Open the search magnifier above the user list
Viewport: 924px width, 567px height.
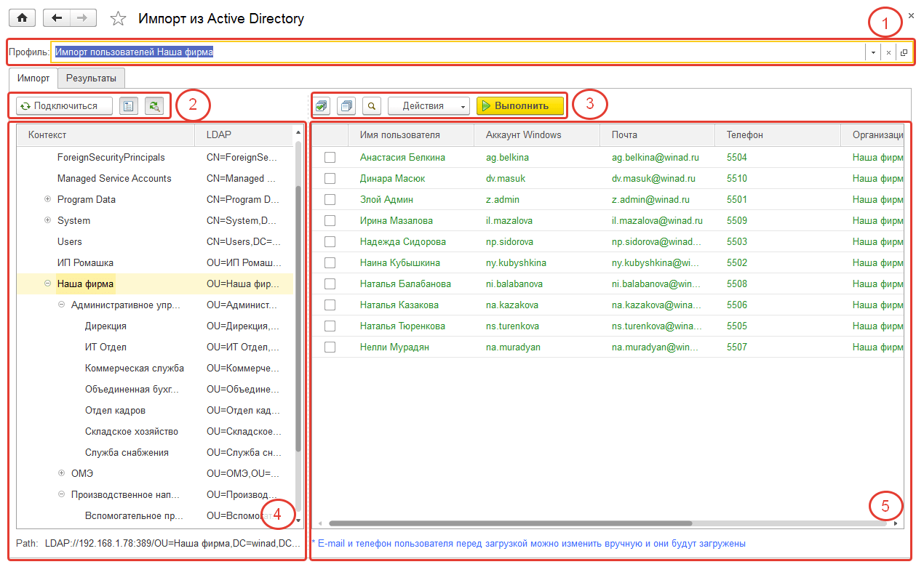[x=371, y=105]
